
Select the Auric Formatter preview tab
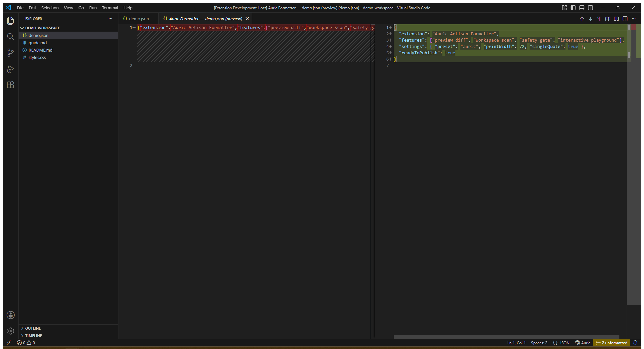point(206,19)
